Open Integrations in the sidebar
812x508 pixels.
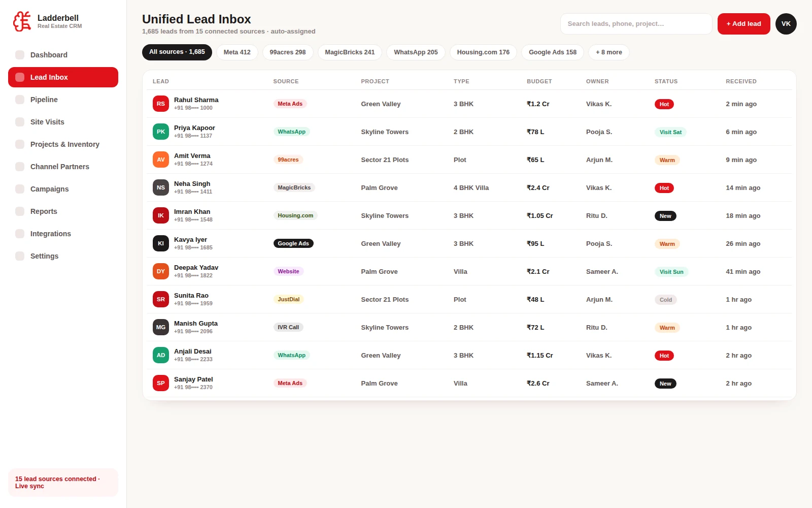click(x=63, y=234)
